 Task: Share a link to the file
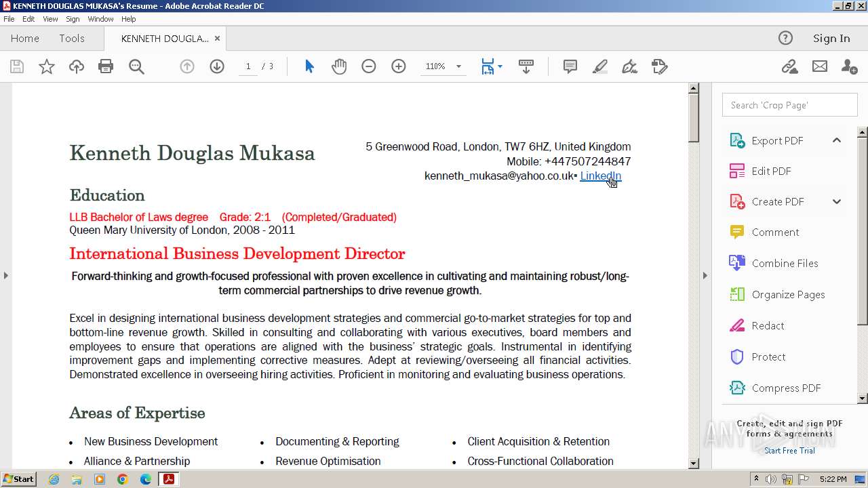[789, 66]
